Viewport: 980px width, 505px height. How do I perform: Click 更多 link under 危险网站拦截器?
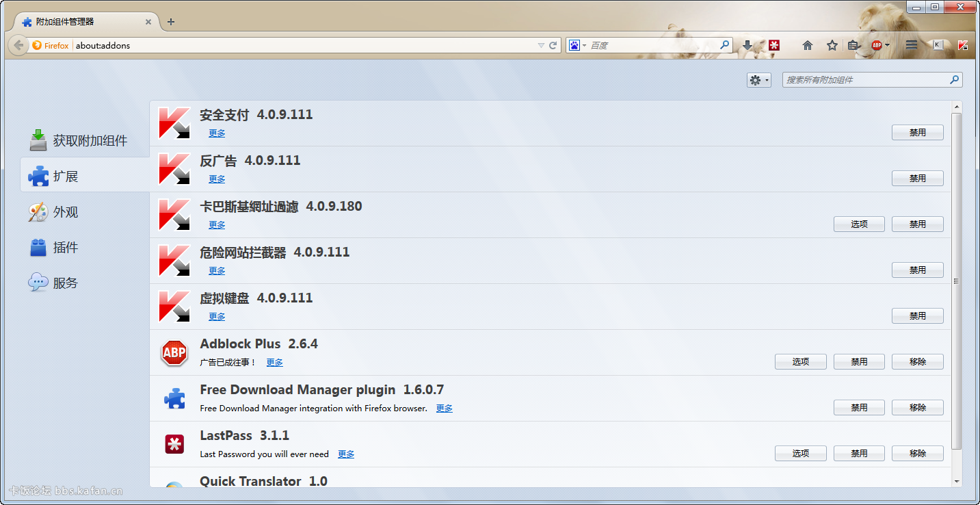217,271
